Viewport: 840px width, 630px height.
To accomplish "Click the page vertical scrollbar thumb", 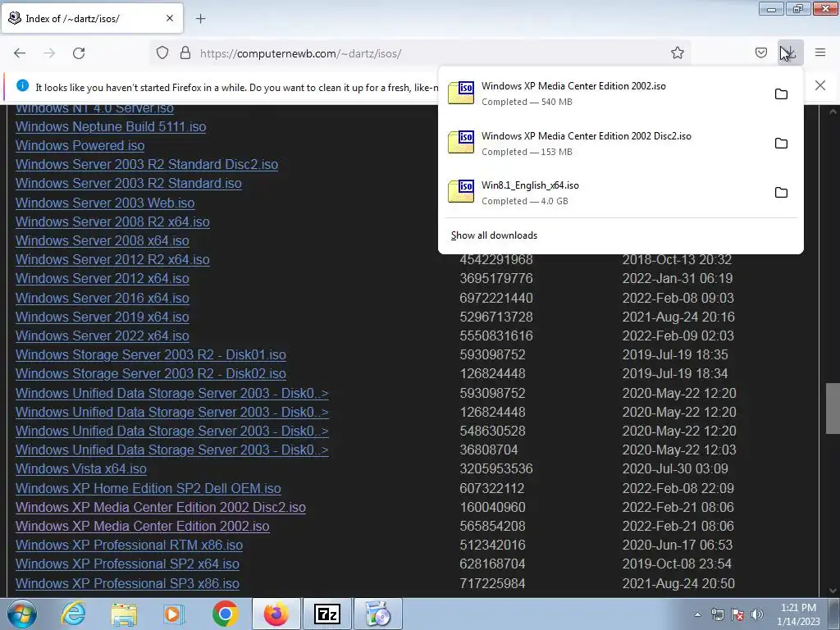I will [x=833, y=409].
